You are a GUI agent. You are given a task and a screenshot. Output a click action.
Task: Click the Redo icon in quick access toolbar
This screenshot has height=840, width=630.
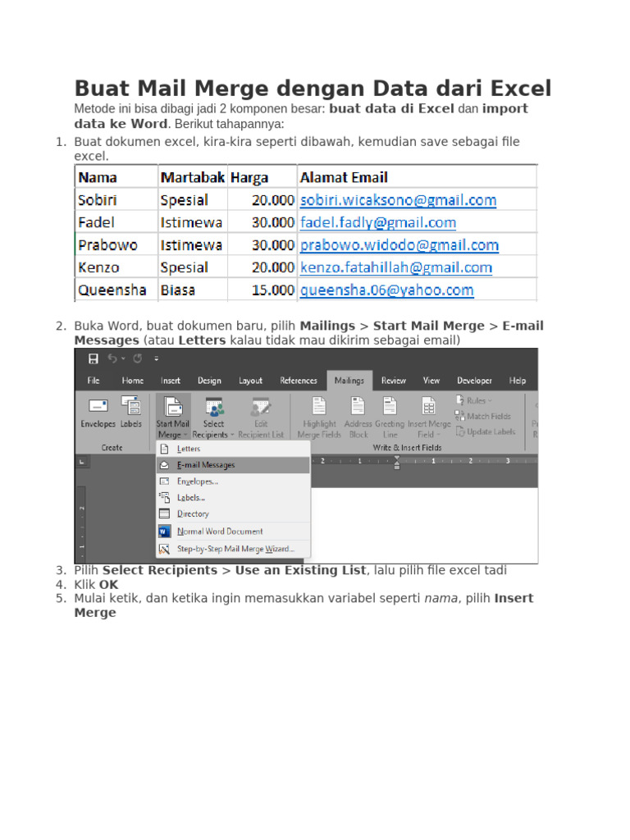coord(138,358)
